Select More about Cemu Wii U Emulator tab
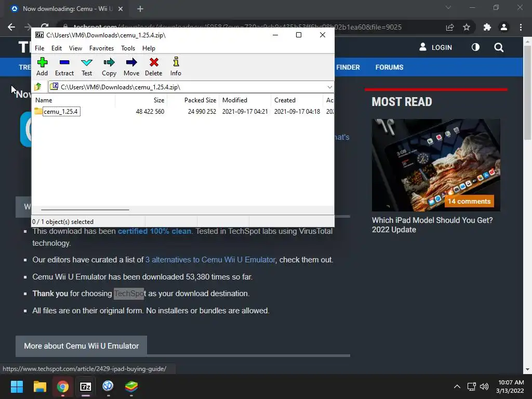 (81, 346)
